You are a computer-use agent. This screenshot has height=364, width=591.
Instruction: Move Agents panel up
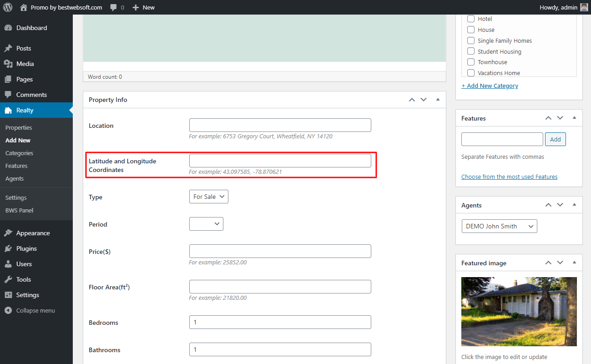click(548, 205)
